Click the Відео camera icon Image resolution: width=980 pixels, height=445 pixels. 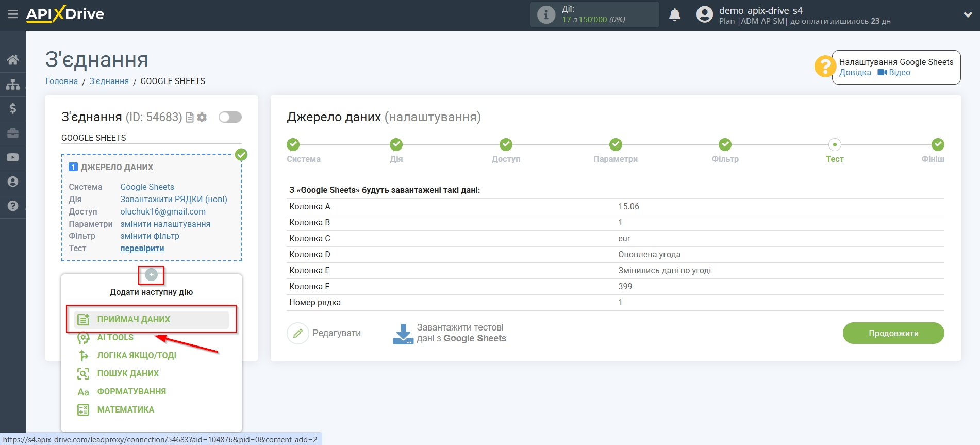point(882,73)
